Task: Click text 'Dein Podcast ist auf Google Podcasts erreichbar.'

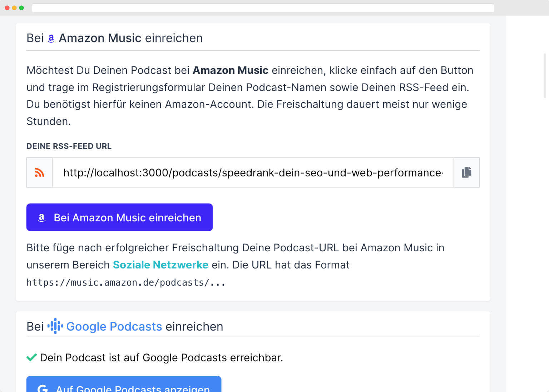Action: 161,358
